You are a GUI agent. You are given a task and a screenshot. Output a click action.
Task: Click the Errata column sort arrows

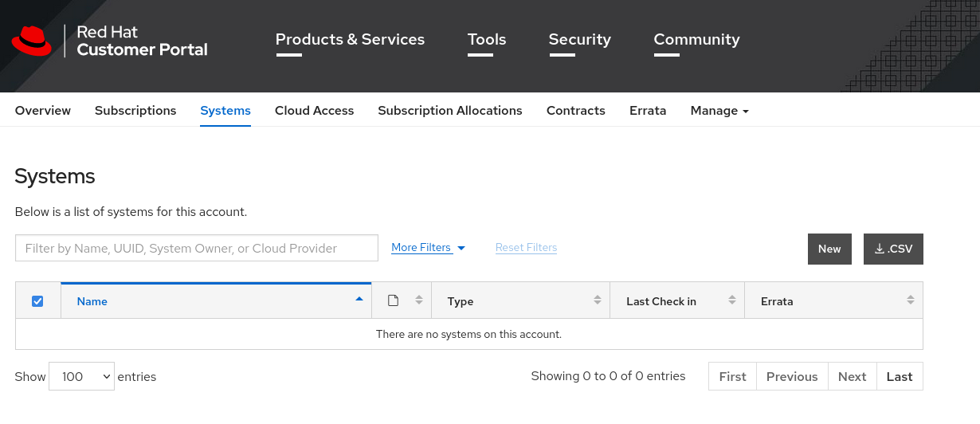tap(910, 300)
